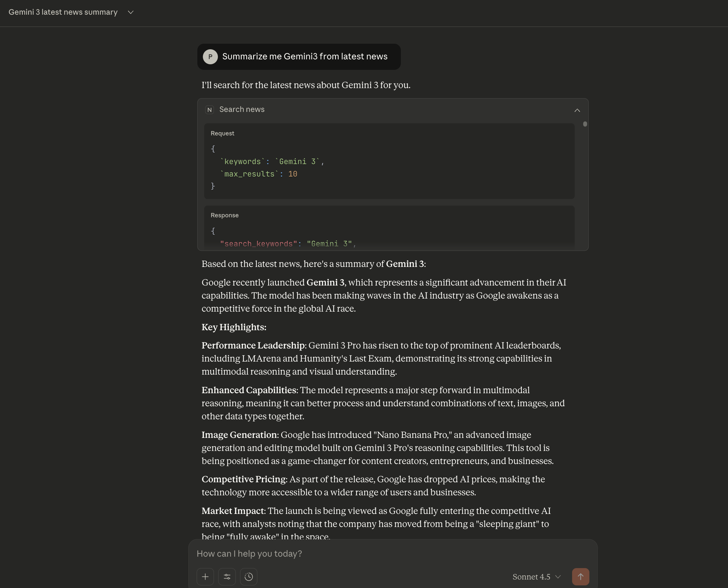This screenshot has width=728, height=588.
Task: Click the user message about Gemini3 news
Action: [x=304, y=56]
